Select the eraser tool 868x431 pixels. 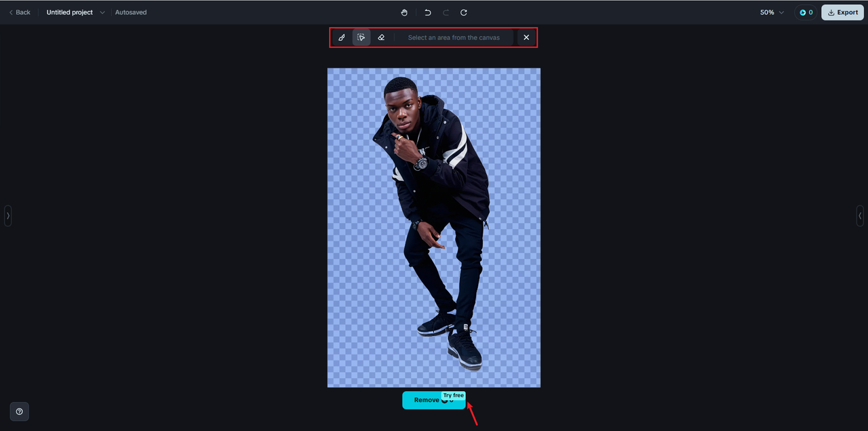381,37
